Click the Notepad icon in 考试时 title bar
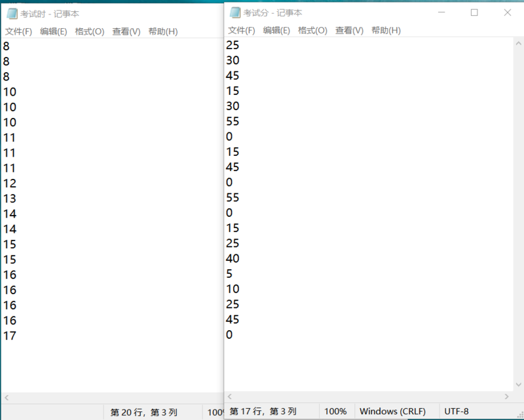Viewport: 524px width, 420px height. [x=12, y=14]
